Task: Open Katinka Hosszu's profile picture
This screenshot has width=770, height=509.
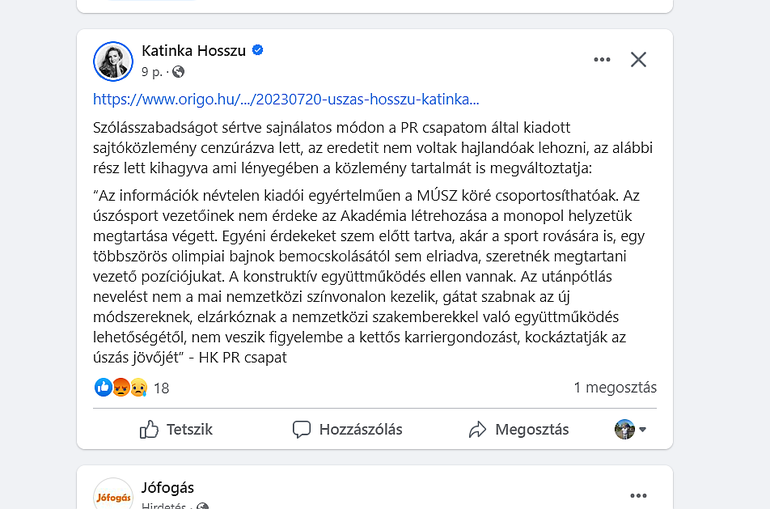Action: pyautogui.click(x=113, y=61)
